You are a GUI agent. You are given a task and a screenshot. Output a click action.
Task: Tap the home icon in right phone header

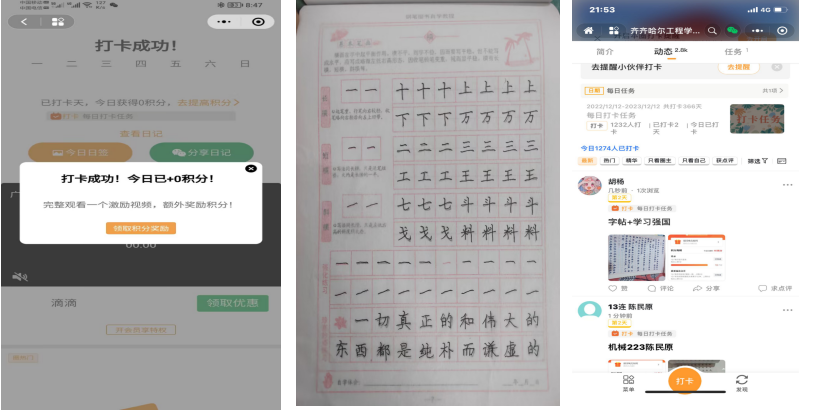pos(586,31)
